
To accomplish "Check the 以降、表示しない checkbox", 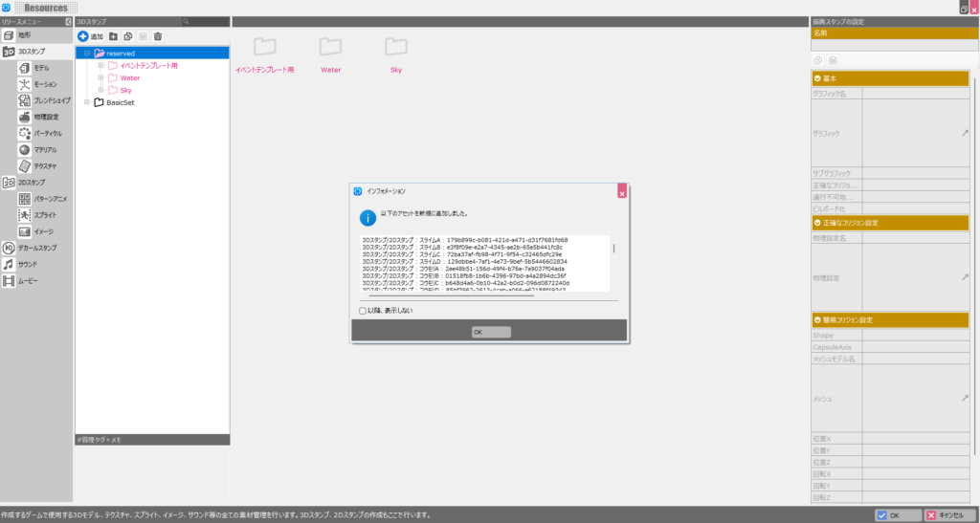I will [363, 311].
